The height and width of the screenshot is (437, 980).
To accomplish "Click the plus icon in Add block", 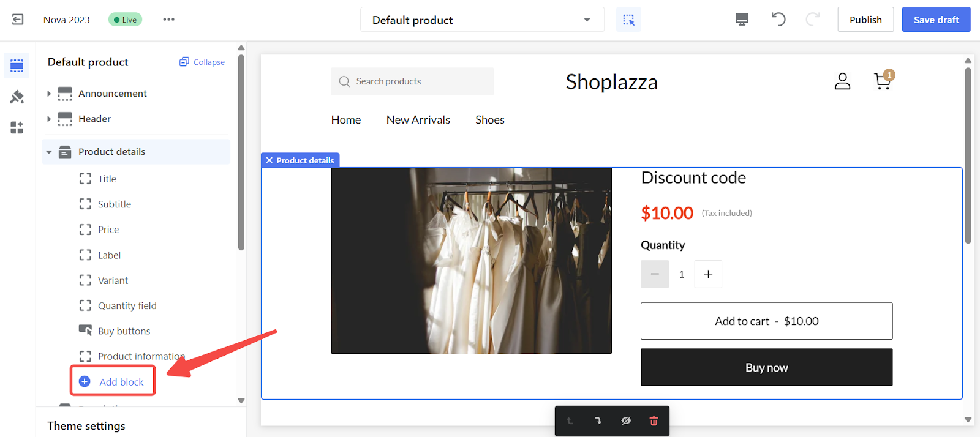I will click(x=85, y=381).
